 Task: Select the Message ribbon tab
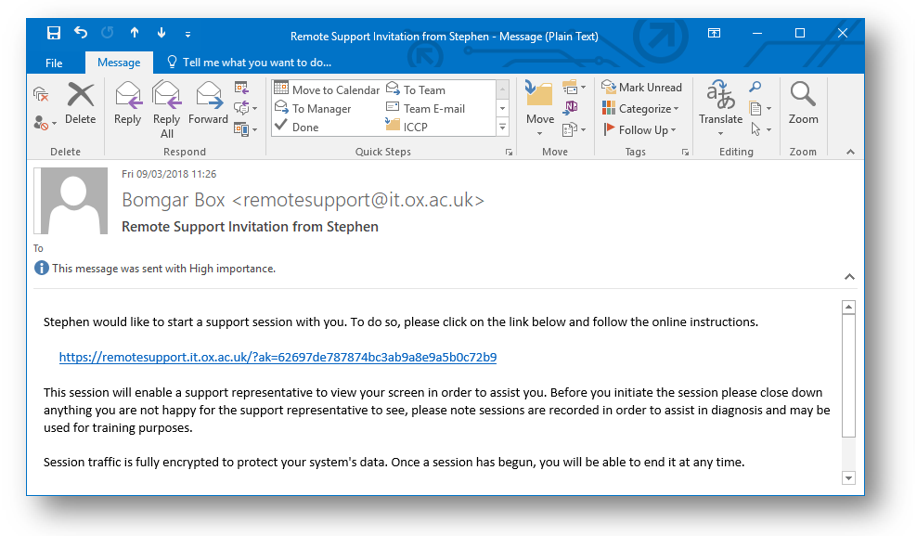tap(119, 63)
